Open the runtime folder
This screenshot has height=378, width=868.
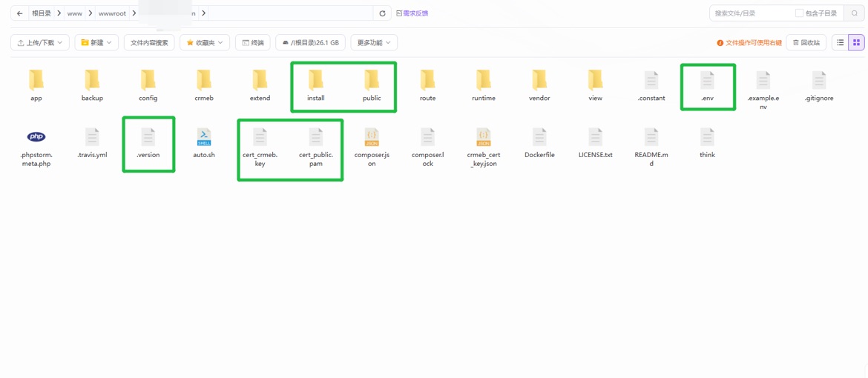pos(483,80)
